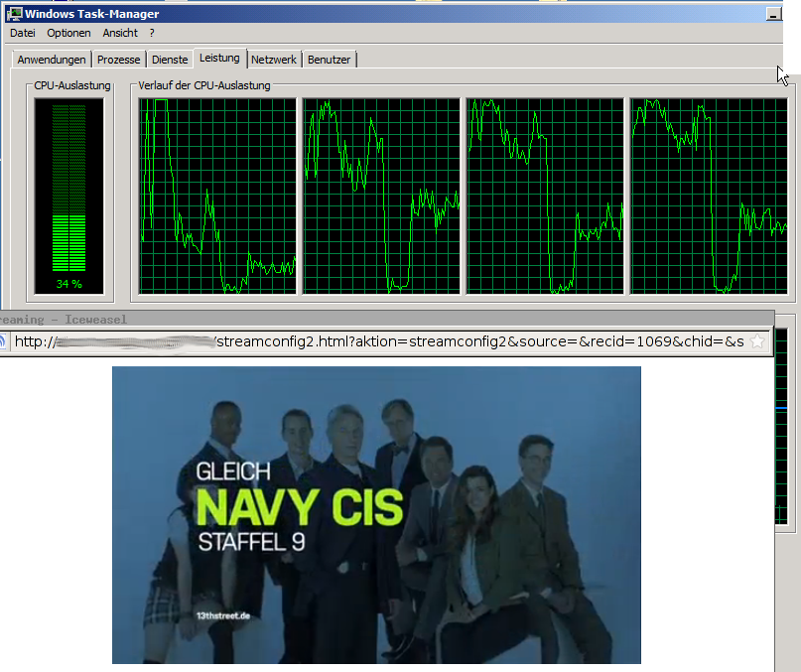Screen dimensions: 801x672
Task: Click the first CPU core history graph
Action: coord(217,197)
